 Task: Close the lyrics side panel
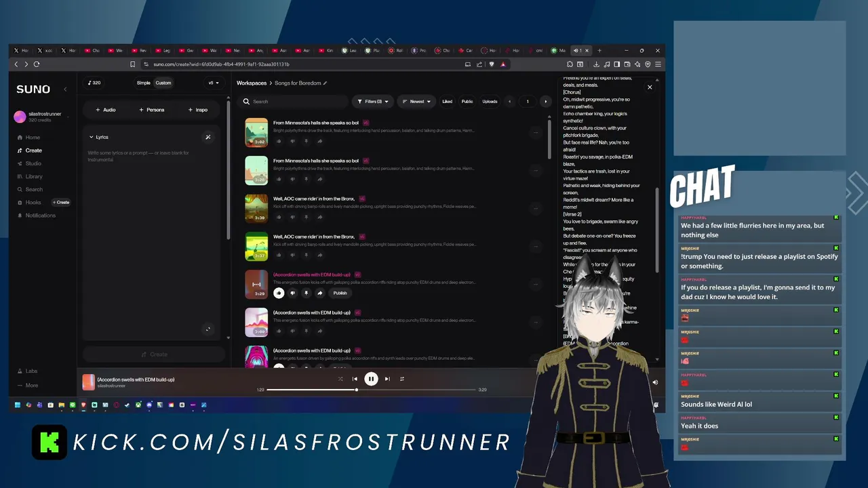(x=650, y=87)
